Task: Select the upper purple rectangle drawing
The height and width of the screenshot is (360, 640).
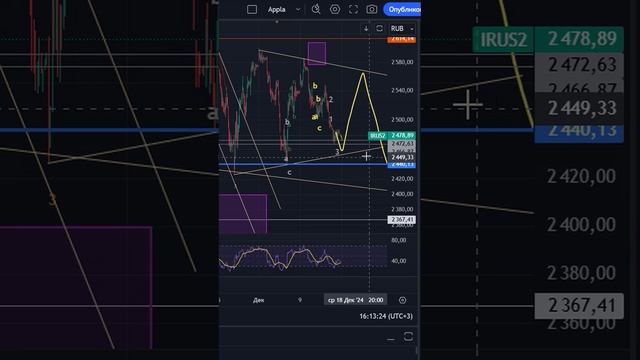Action: [x=317, y=53]
